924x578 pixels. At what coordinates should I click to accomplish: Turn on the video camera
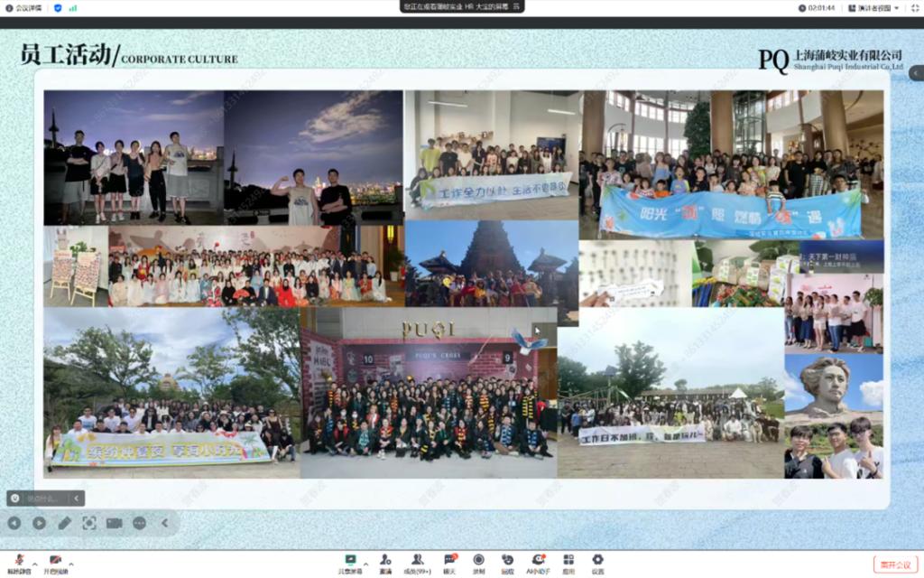tap(55, 561)
